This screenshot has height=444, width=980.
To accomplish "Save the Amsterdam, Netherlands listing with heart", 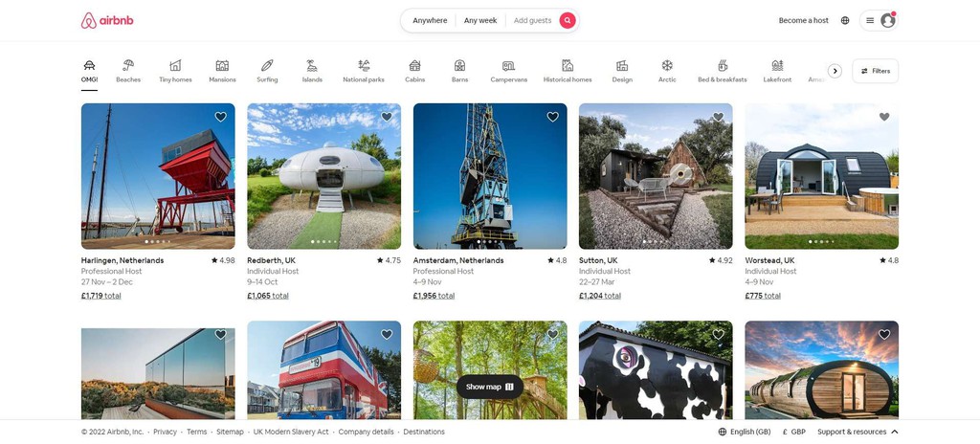I will [552, 117].
